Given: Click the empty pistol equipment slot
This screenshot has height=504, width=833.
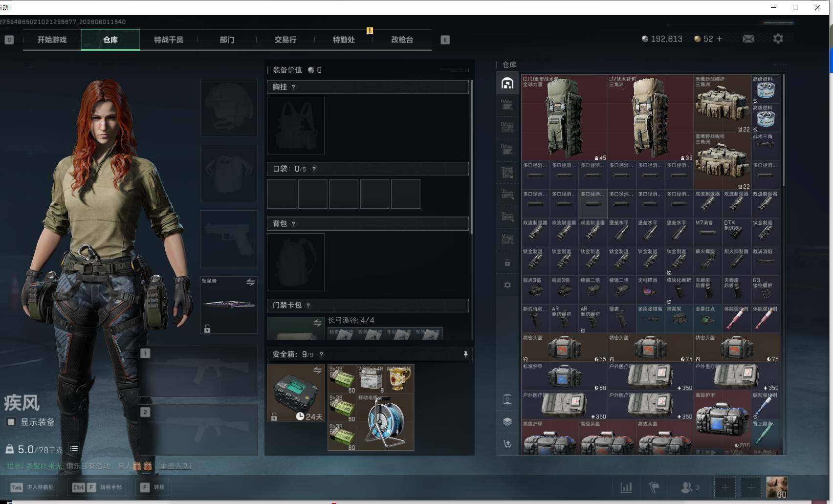Looking at the screenshot, I should [x=229, y=239].
